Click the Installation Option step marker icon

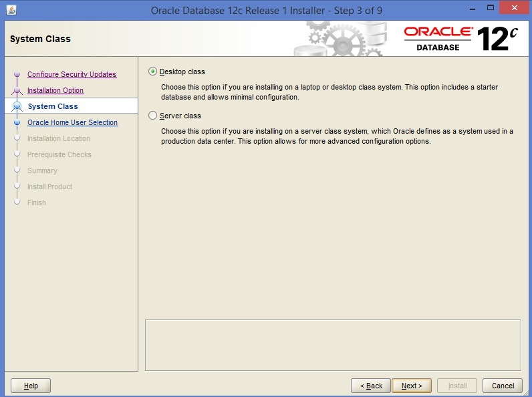pyautogui.click(x=17, y=91)
